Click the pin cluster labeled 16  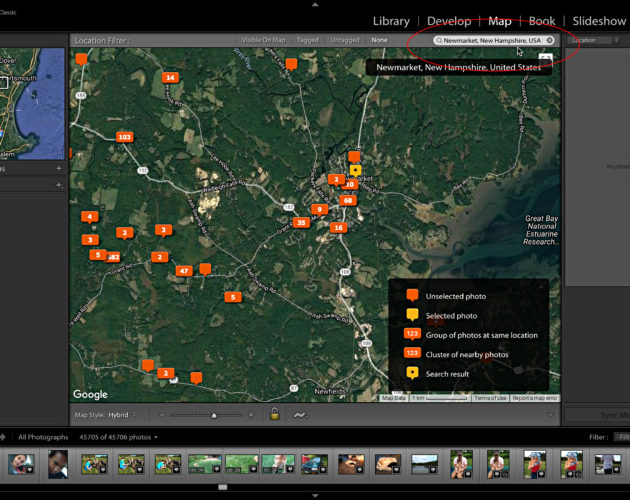tap(338, 227)
